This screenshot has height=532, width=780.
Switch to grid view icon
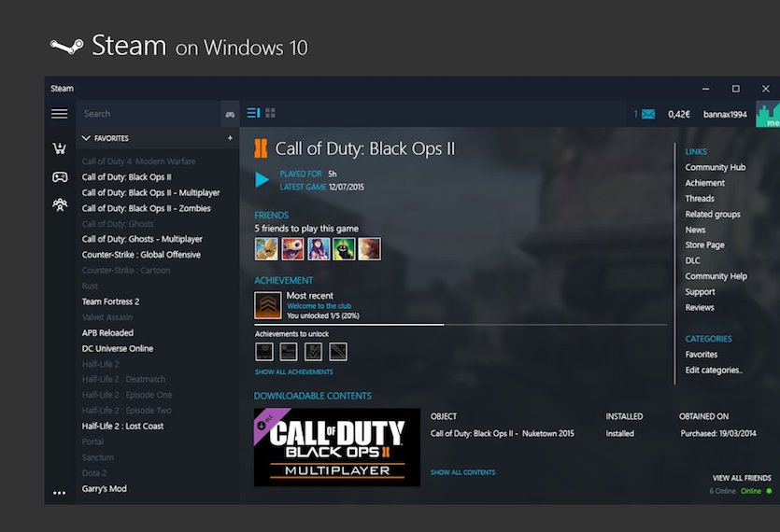[x=270, y=113]
